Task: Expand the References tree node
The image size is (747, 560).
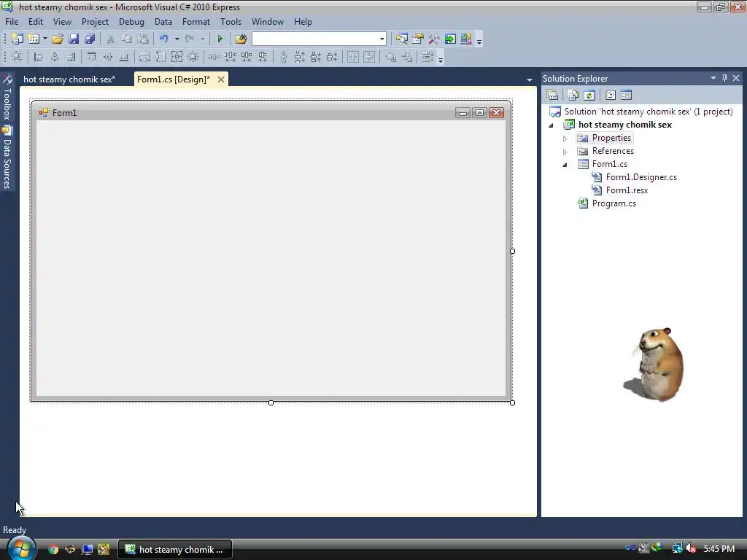Action: pyautogui.click(x=565, y=152)
